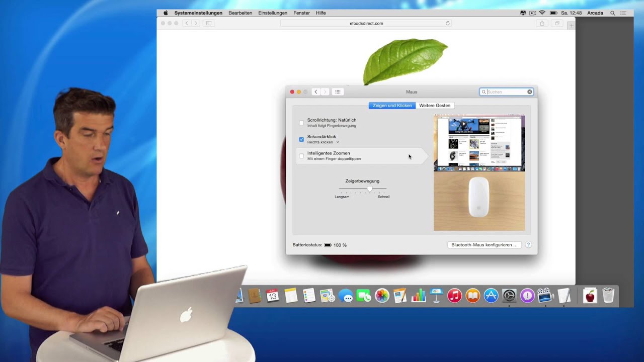Click System Preferences gear in dock
This screenshot has width=644, height=362.
click(509, 296)
